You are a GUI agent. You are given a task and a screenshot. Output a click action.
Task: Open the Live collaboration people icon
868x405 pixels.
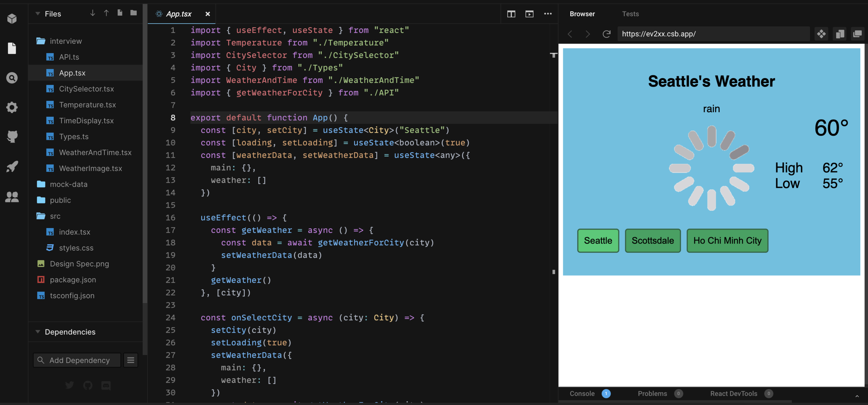[12, 197]
